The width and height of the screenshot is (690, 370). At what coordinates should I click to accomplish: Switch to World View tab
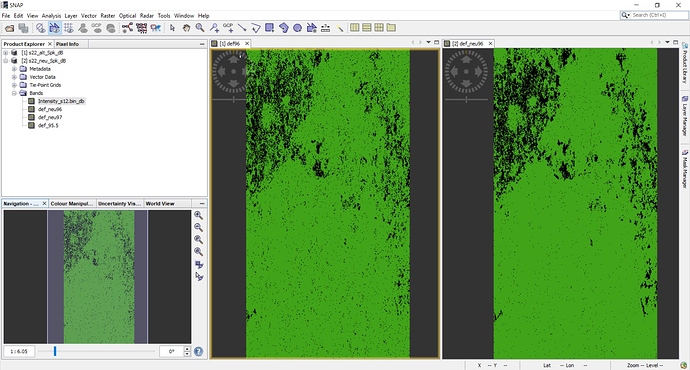[x=160, y=204]
